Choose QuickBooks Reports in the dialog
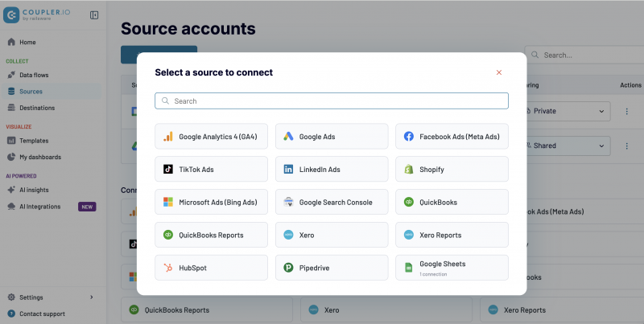Screen dimensions: 644x324 pyautogui.click(x=211, y=235)
